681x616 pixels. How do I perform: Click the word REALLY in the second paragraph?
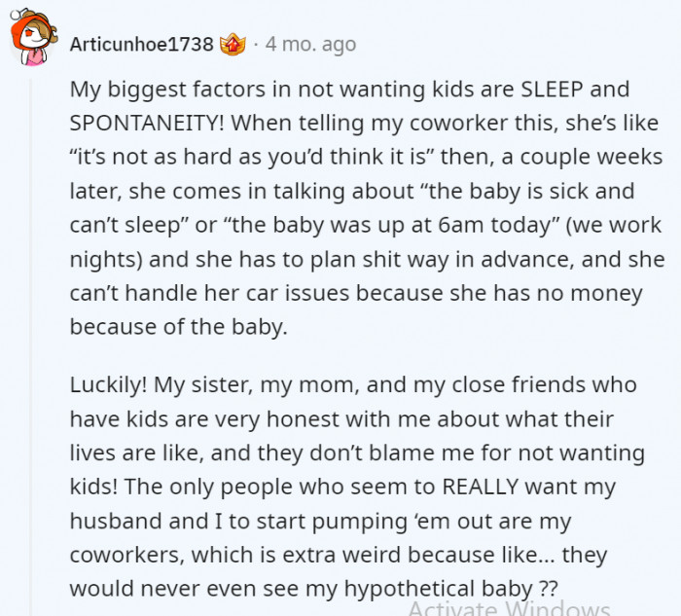point(481,487)
